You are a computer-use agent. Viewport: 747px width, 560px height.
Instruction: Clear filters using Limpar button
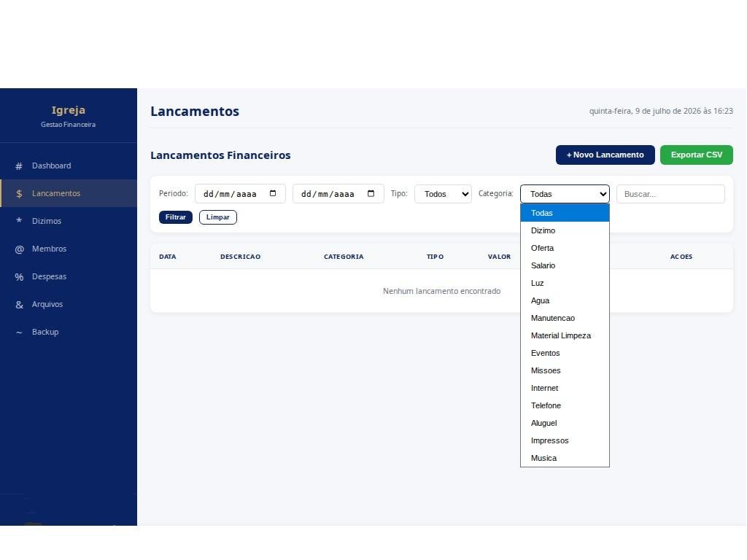217,217
